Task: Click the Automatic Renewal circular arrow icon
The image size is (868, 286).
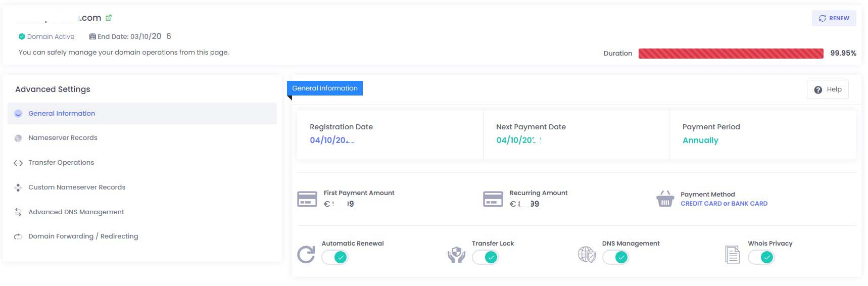Action: pos(306,255)
